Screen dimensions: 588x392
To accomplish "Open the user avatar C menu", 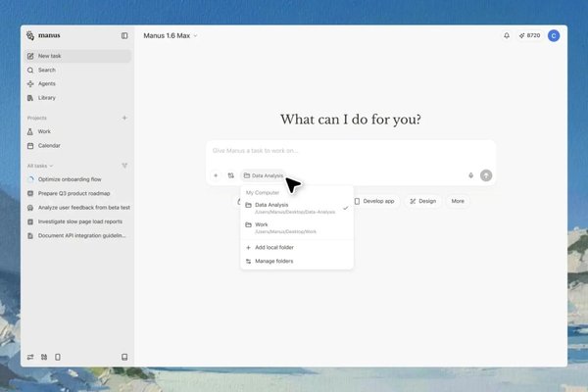I will click(x=554, y=35).
